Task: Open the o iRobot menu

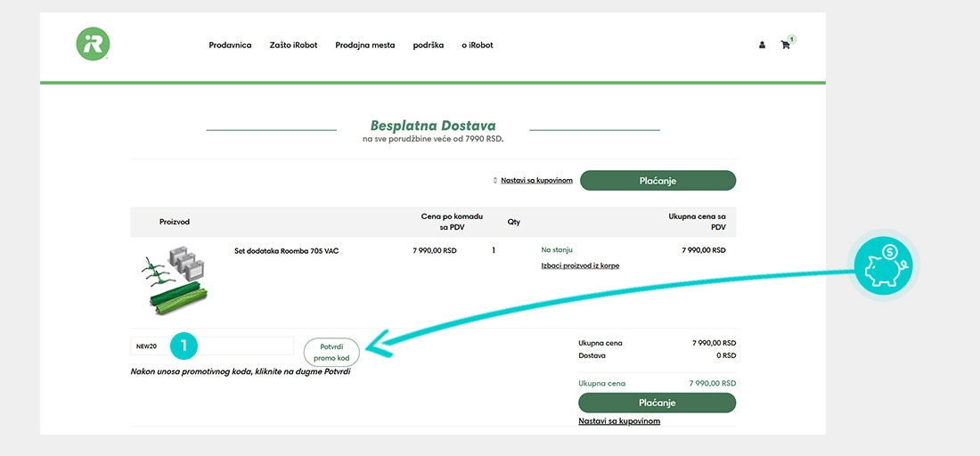Action: (x=478, y=45)
